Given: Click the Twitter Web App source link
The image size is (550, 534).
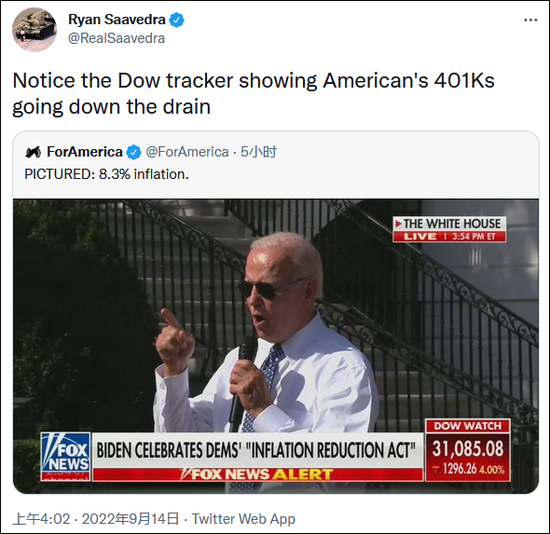Looking at the screenshot, I should [x=243, y=519].
